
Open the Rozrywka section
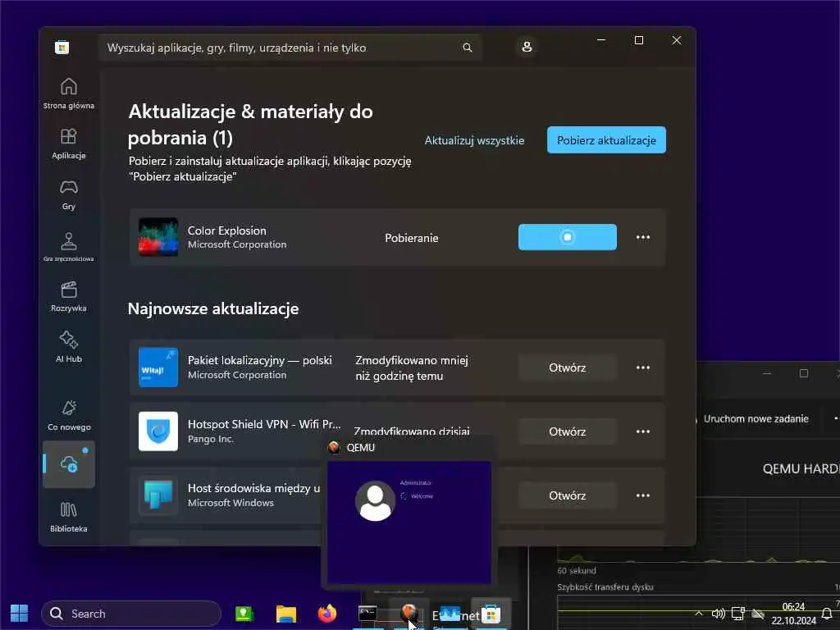pyautogui.click(x=69, y=296)
